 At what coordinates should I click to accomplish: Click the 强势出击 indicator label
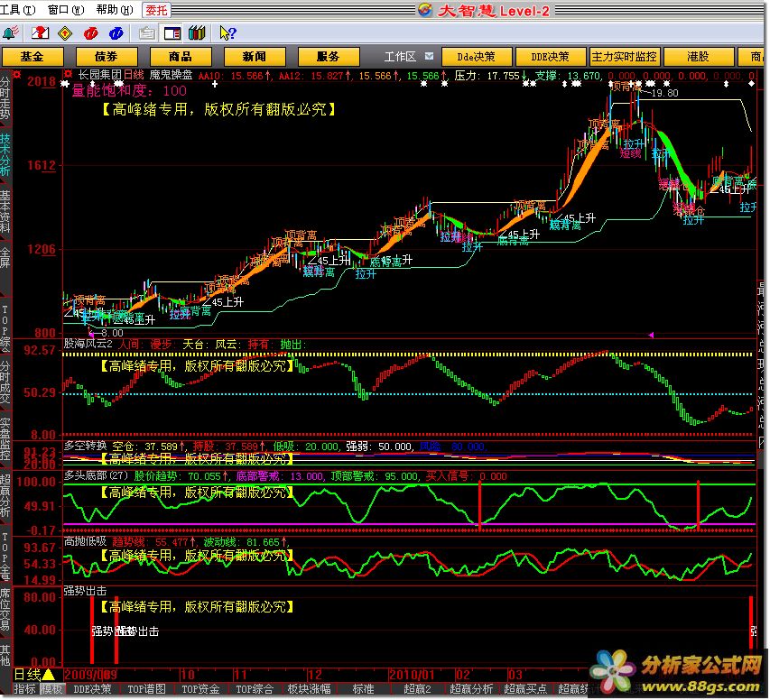[86, 591]
